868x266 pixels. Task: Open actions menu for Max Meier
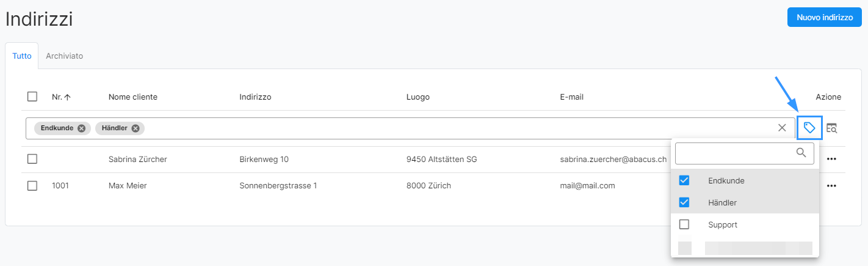coord(831,185)
